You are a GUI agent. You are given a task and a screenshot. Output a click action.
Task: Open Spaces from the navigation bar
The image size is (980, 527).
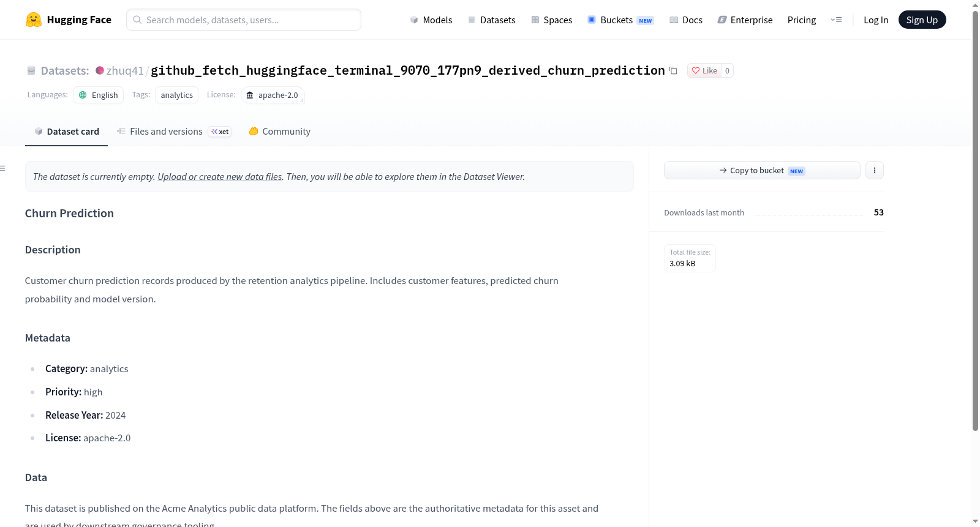point(552,20)
